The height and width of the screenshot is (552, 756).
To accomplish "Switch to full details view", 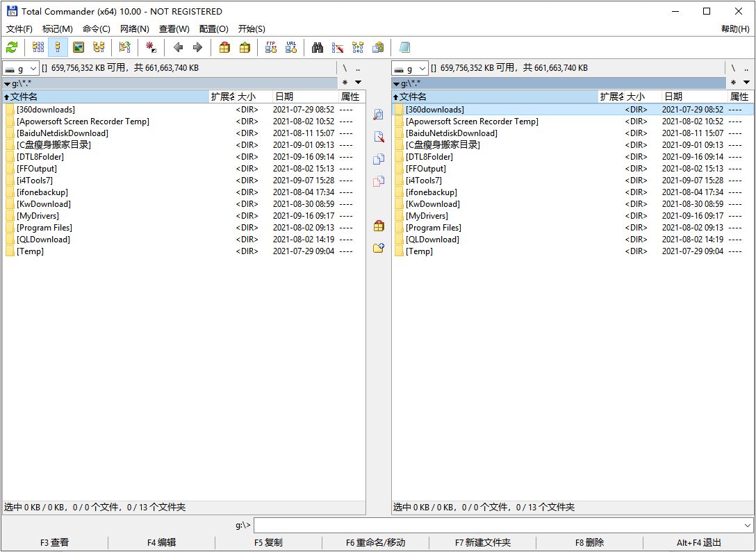I will tap(56, 47).
